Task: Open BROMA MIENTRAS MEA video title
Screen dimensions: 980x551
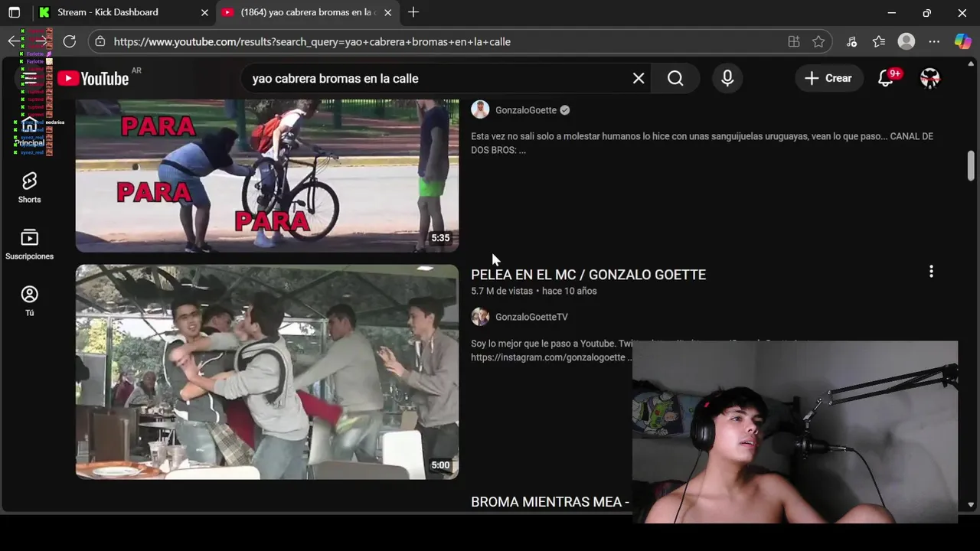Action: pos(550,502)
